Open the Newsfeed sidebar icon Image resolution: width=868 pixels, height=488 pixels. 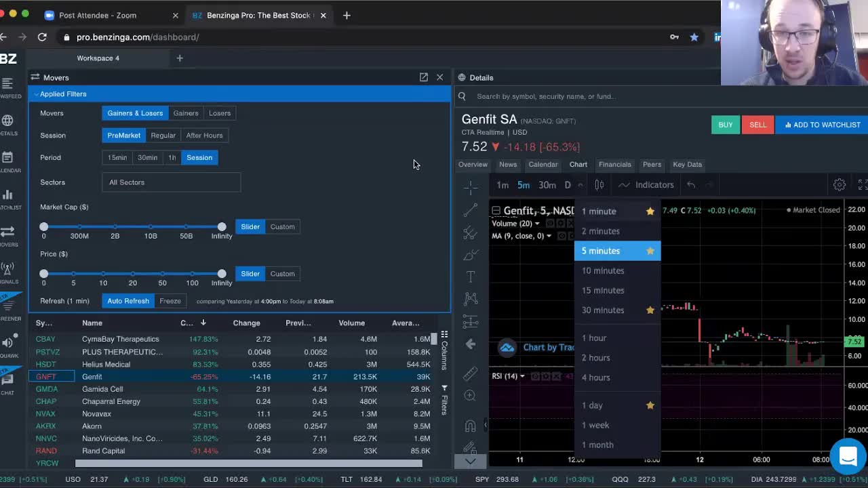coord(7,83)
